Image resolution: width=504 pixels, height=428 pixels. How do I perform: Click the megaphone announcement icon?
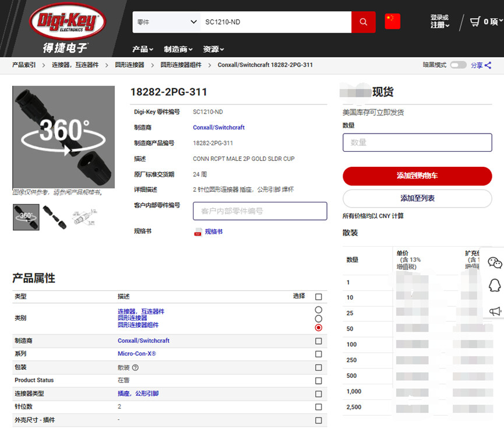pos(495,311)
